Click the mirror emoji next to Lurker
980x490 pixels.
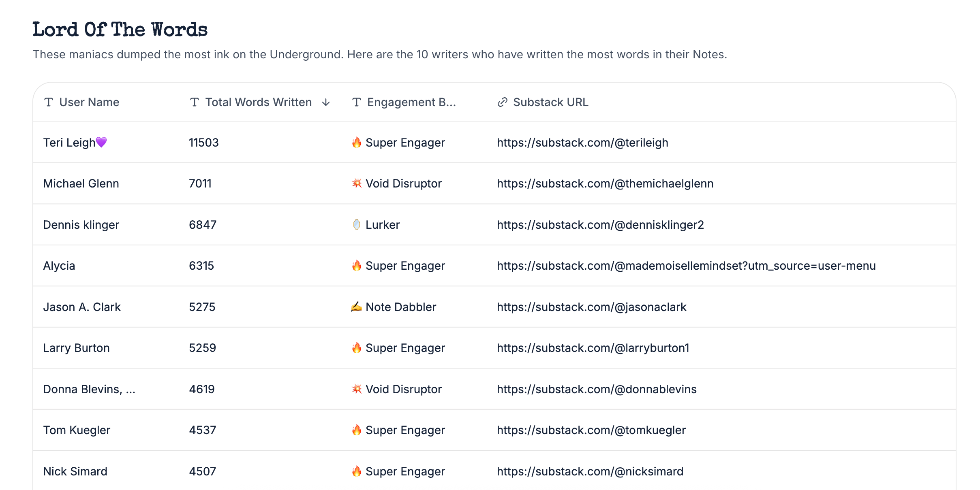357,224
